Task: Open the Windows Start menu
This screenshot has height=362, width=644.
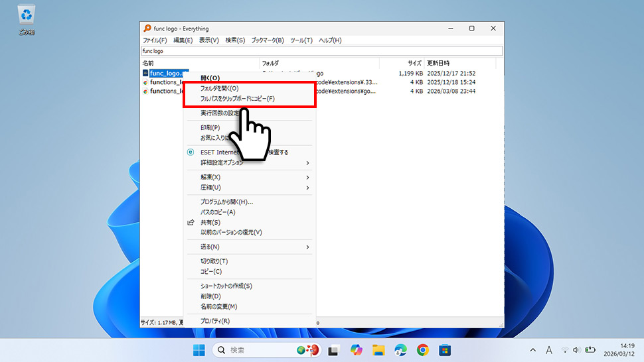Action: (199, 350)
